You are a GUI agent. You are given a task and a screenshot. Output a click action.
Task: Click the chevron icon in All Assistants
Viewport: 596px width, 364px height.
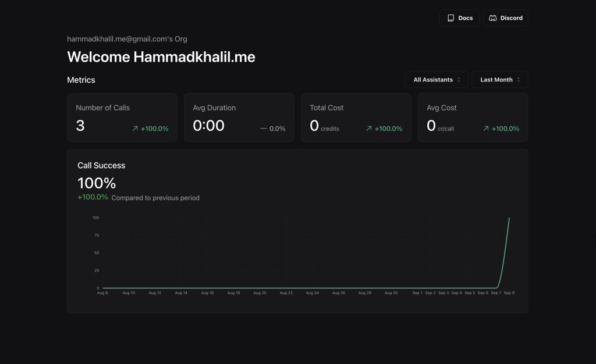tap(459, 80)
